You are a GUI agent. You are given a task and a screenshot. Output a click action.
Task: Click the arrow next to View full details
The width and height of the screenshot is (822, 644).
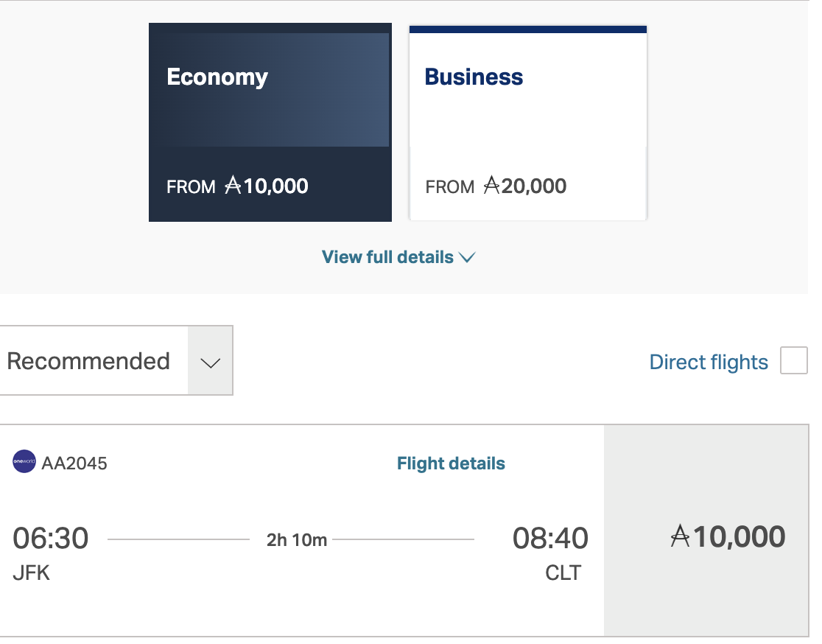click(x=466, y=258)
